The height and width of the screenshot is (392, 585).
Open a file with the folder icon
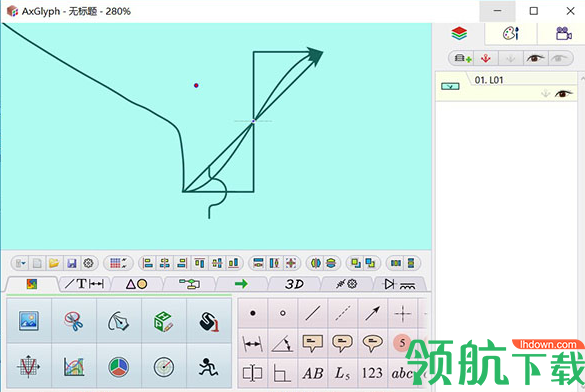pyautogui.click(x=54, y=263)
